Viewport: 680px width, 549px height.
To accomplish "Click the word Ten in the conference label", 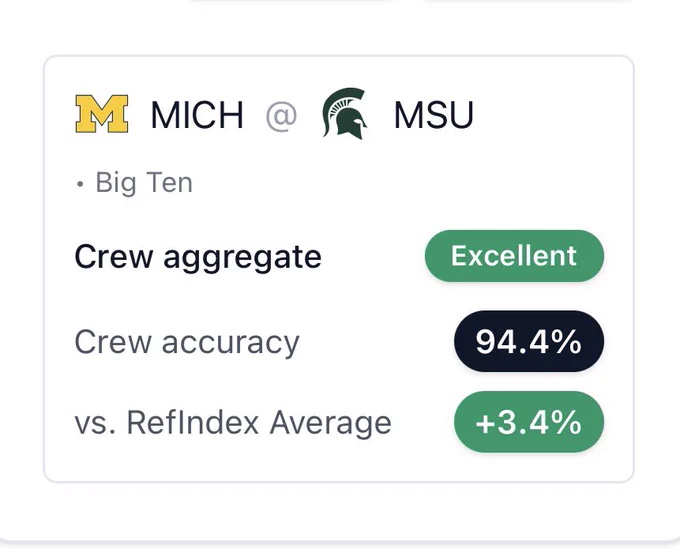I will click(170, 183).
